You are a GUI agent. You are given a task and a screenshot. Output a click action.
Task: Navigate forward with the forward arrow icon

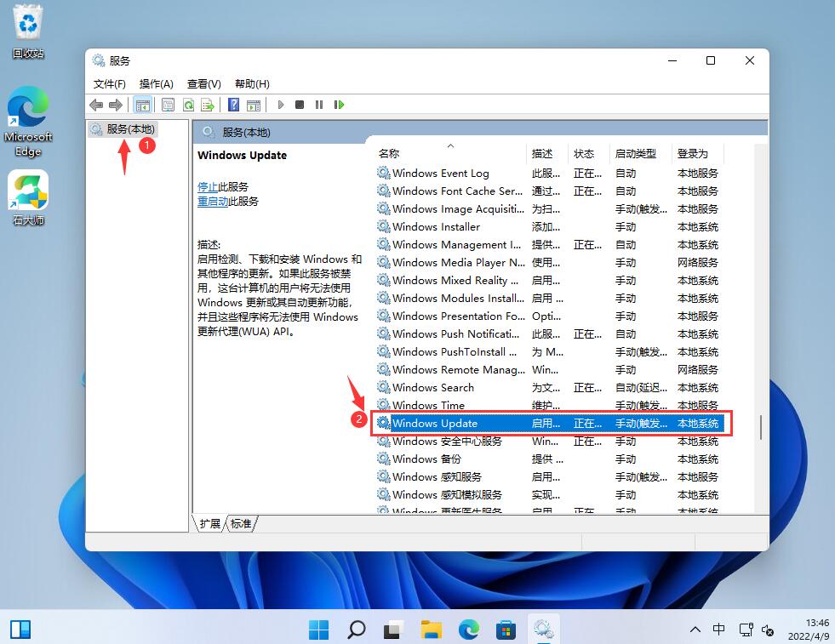tap(116, 104)
